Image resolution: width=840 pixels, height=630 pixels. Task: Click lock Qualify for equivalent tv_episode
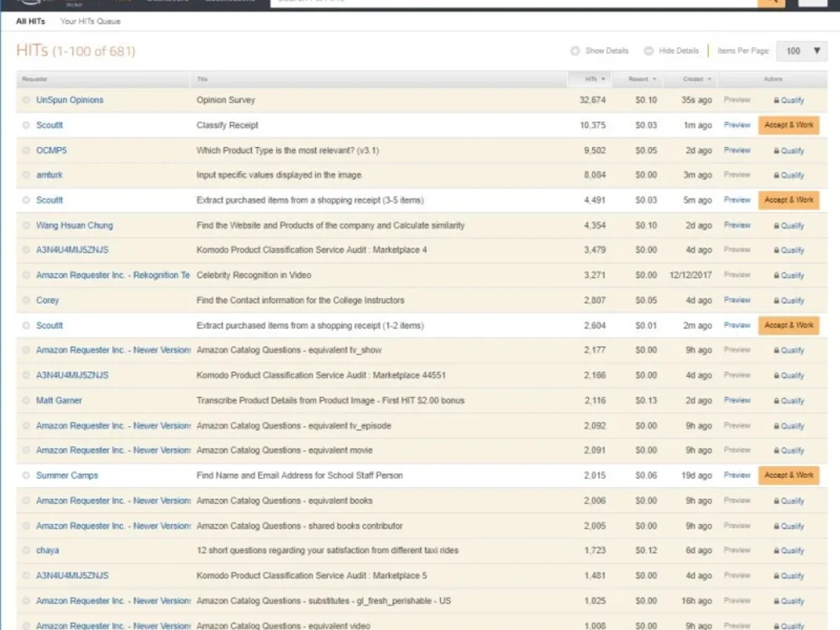click(789, 426)
